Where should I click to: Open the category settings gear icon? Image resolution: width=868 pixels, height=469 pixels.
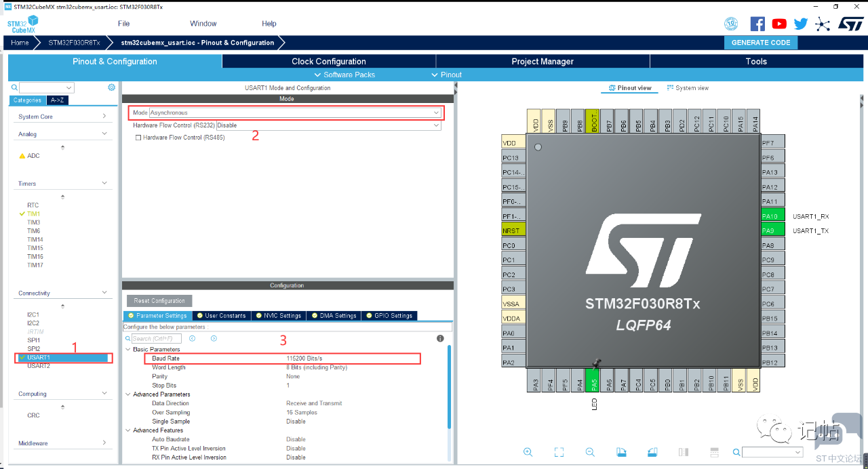(x=111, y=87)
